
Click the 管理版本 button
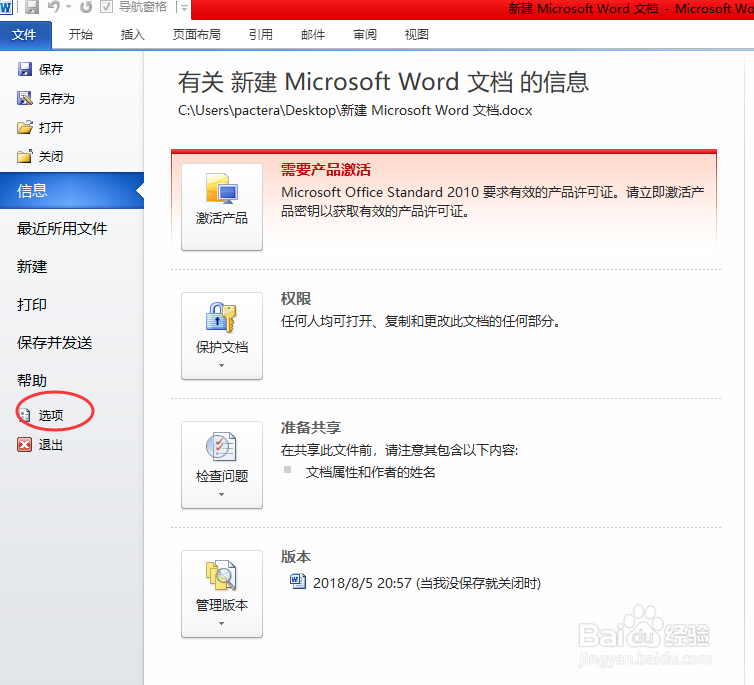tap(222, 594)
